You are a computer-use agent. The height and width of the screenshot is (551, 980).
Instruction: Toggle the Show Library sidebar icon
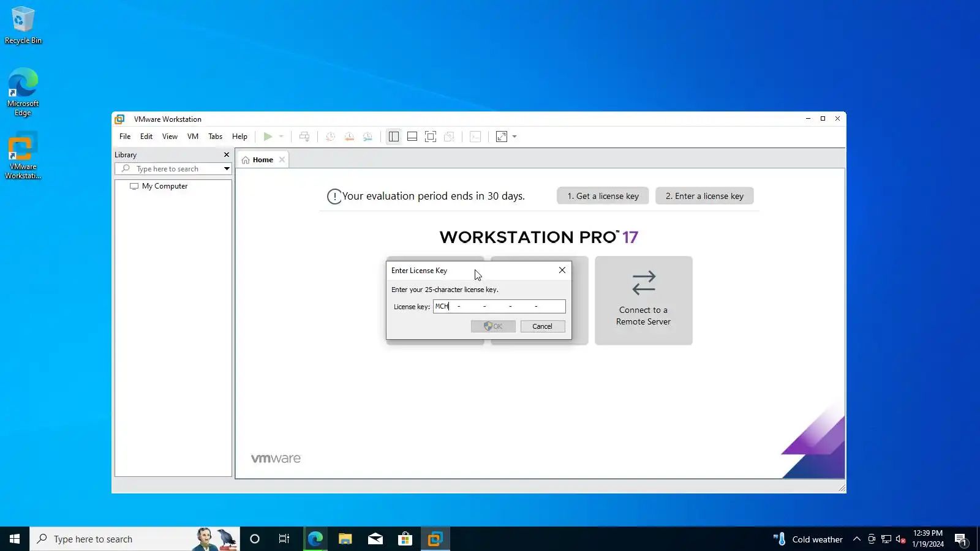(x=394, y=137)
